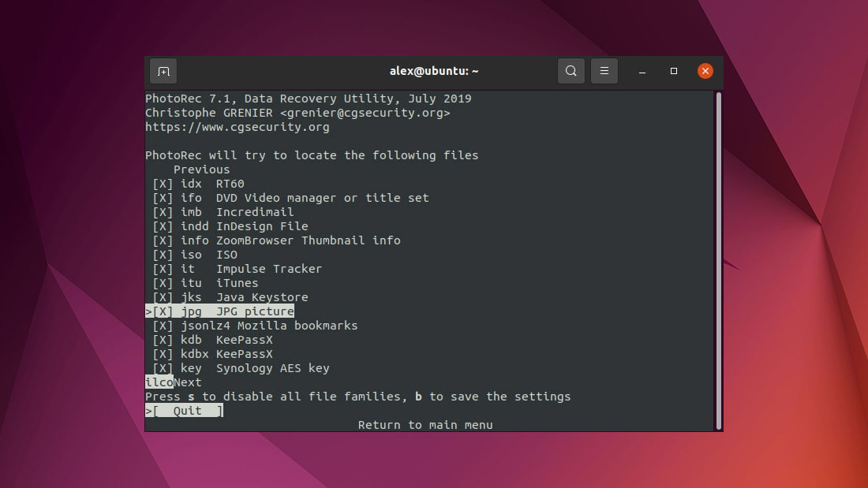Screen dimensions: 868x488
Task: Toggle the jks Java Keystore checkbox
Action: (x=163, y=298)
